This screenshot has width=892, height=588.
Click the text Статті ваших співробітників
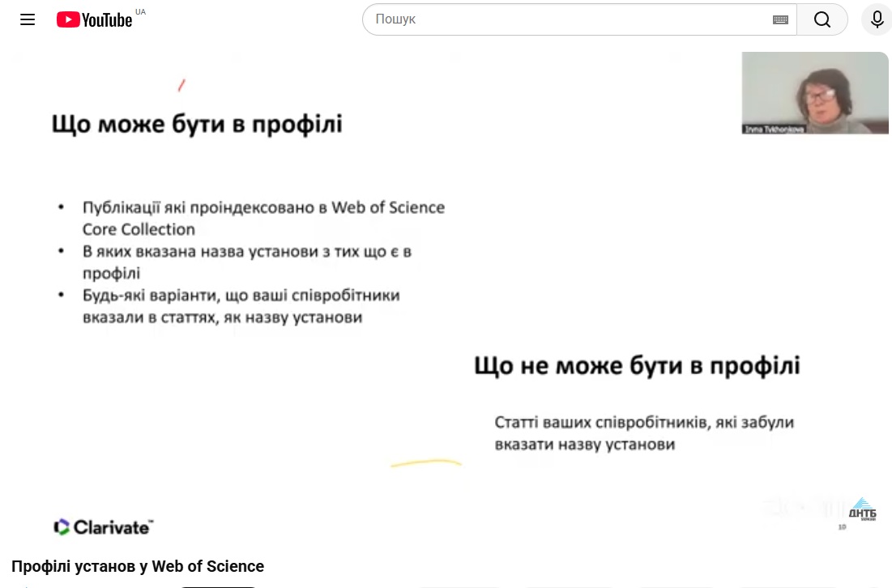644,433
